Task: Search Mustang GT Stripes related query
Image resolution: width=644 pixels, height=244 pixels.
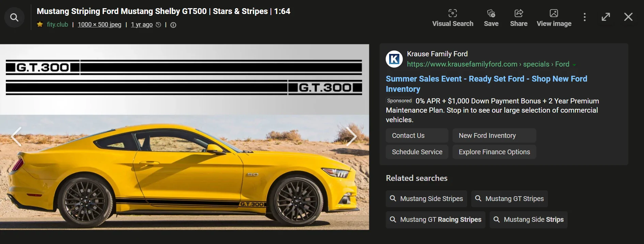Action: (x=509, y=199)
